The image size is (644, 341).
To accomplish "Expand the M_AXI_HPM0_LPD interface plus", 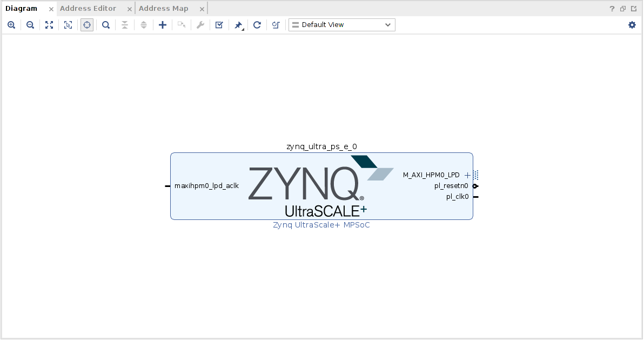I will (467, 176).
